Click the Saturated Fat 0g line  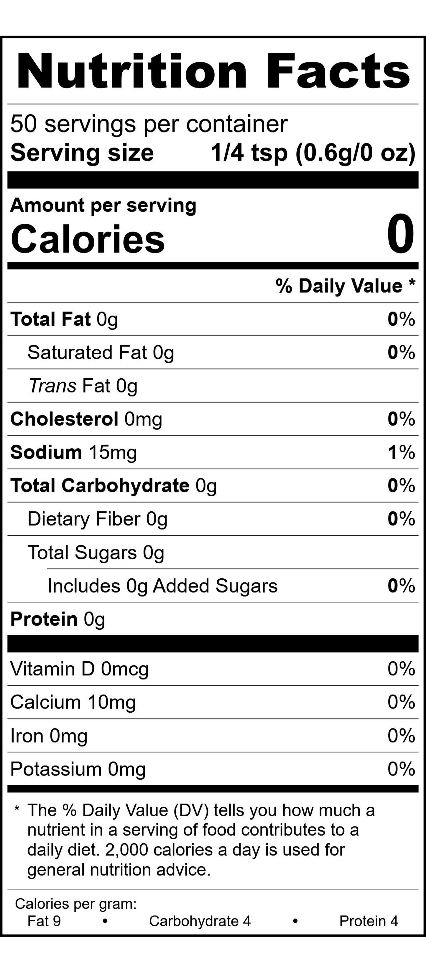[x=101, y=353]
